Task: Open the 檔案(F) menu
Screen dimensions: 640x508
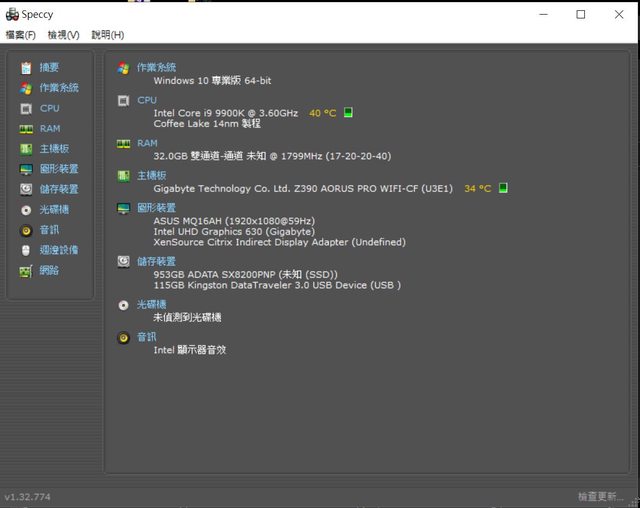Action: point(20,35)
